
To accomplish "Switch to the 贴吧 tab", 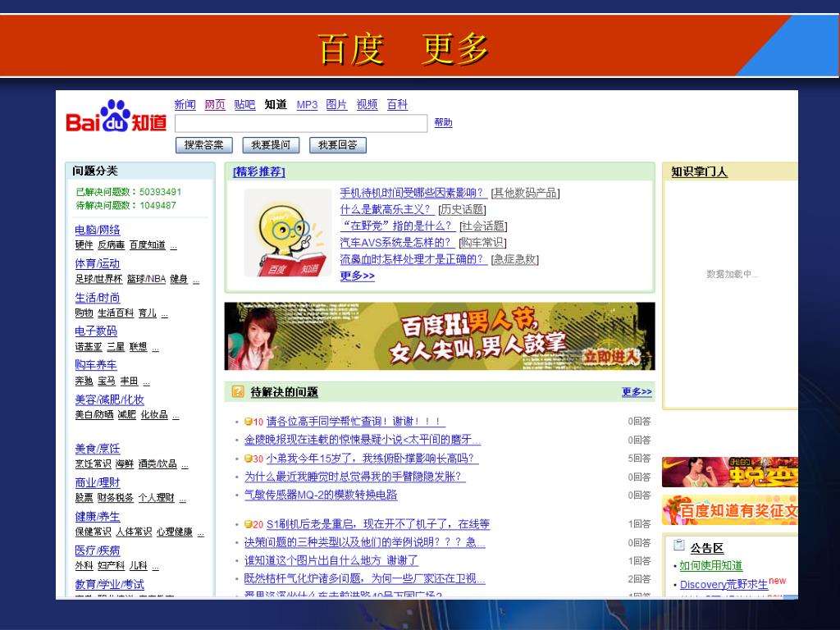I will click(x=244, y=104).
